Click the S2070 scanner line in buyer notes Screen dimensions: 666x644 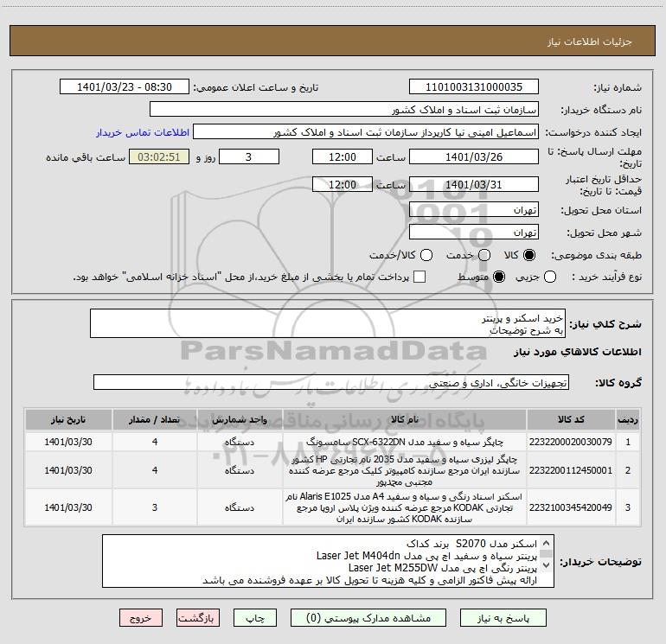[x=471, y=544]
